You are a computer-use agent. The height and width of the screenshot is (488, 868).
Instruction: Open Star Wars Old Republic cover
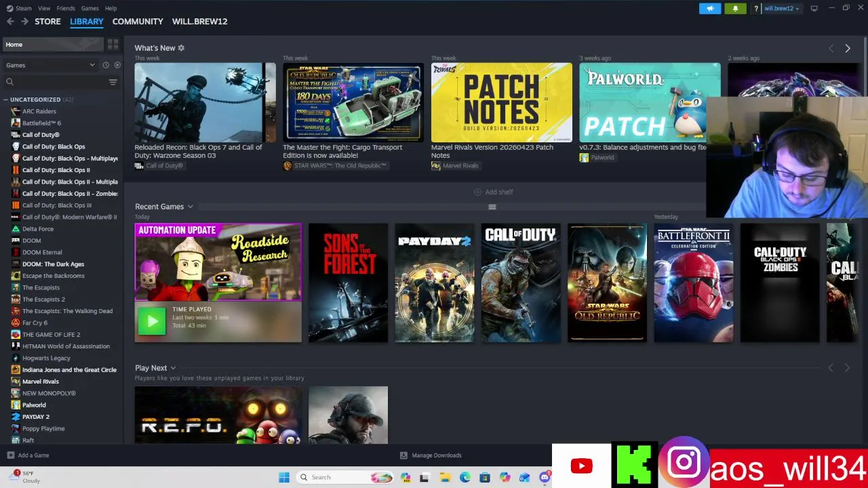pyautogui.click(x=607, y=283)
